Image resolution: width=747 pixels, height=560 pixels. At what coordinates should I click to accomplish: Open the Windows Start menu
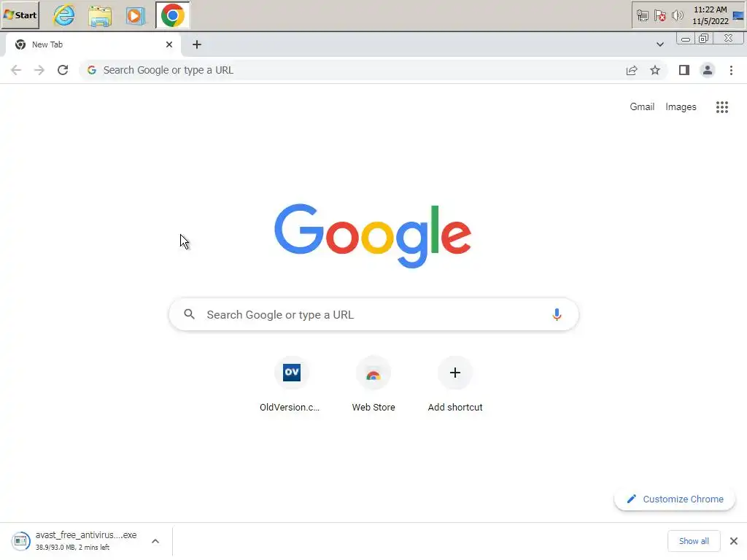[x=20, y=15]
